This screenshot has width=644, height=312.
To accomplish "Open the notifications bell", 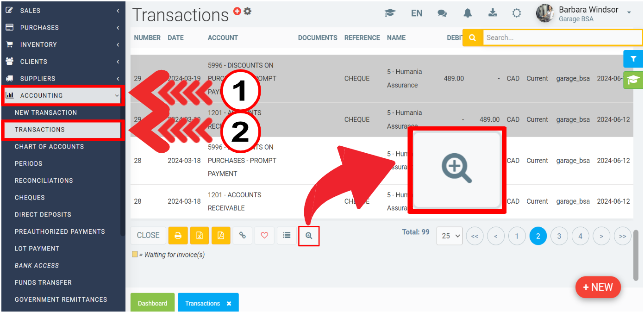I will click(468, 13).
